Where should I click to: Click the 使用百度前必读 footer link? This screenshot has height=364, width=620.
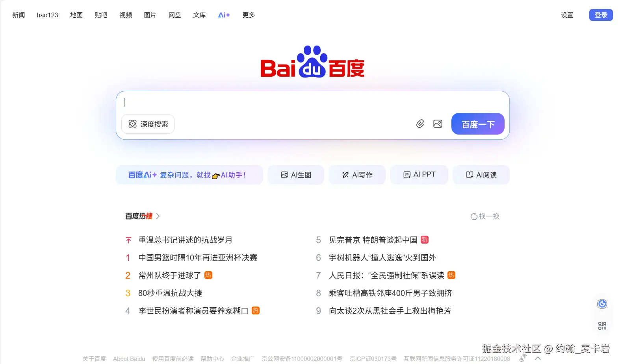tap(173, 358)
